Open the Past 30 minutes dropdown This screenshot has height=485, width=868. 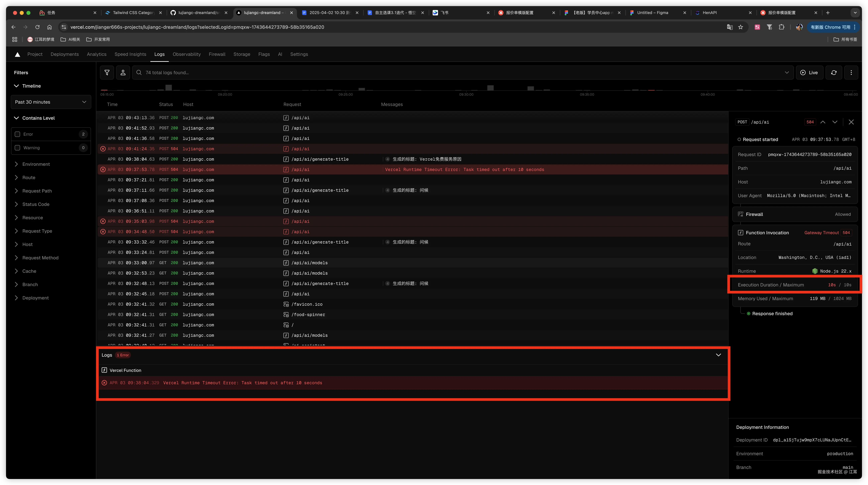coord(50,102)
